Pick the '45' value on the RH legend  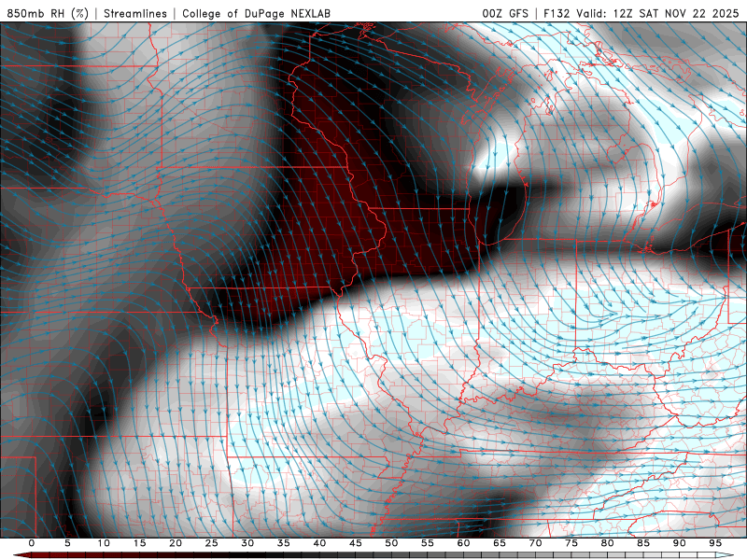[356, 543]
